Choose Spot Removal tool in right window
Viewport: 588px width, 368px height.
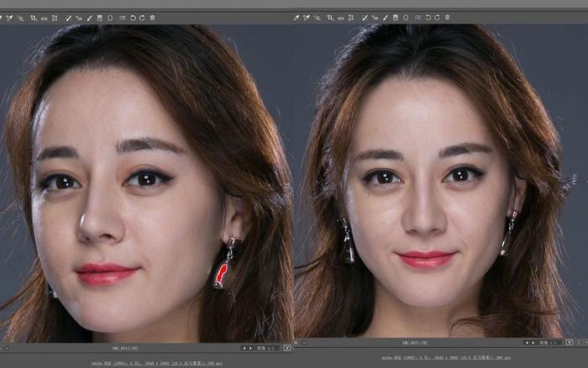coord(365,17)
